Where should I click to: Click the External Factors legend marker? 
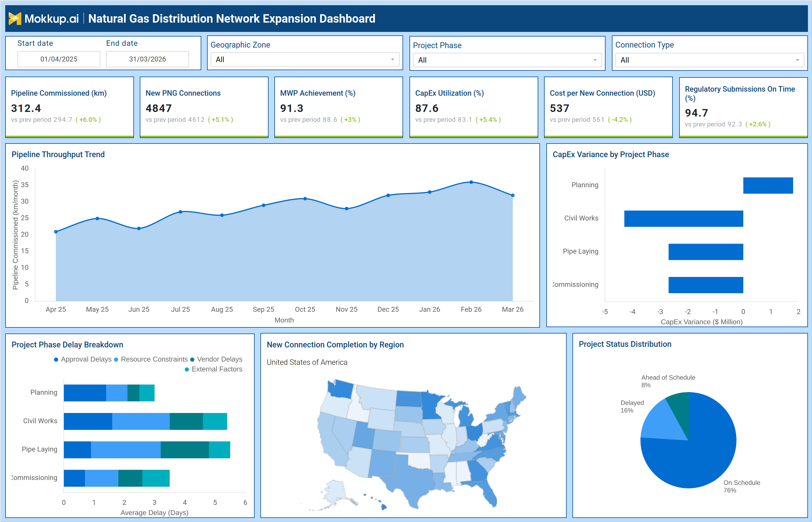click(x=187, y=369)
